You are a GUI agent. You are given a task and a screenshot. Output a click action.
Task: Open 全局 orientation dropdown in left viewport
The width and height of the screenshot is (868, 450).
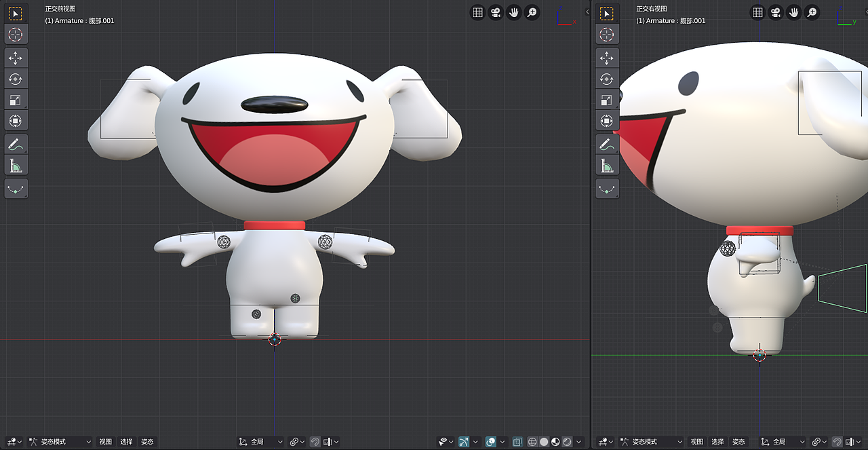tap(260, 442)
